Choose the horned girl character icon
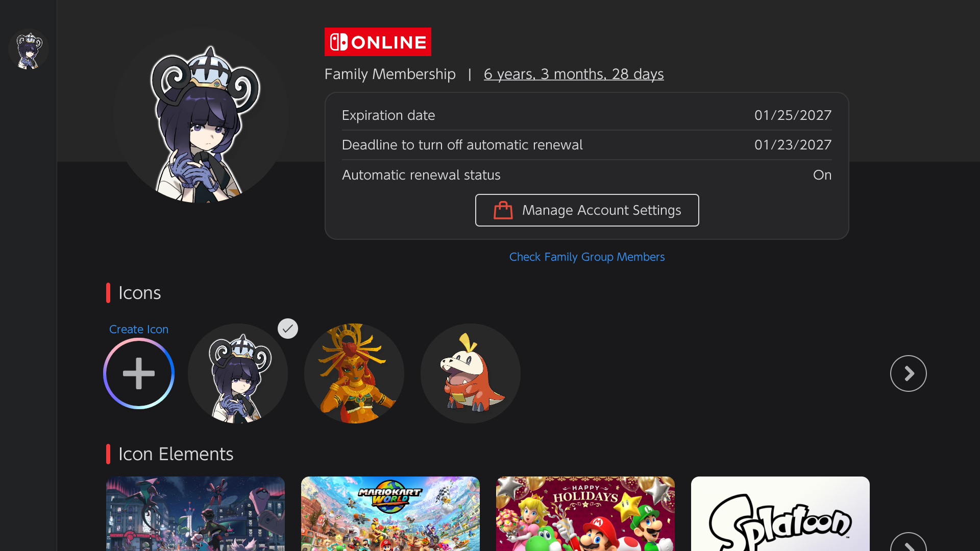Screen dimensions: 980x551 238,373
